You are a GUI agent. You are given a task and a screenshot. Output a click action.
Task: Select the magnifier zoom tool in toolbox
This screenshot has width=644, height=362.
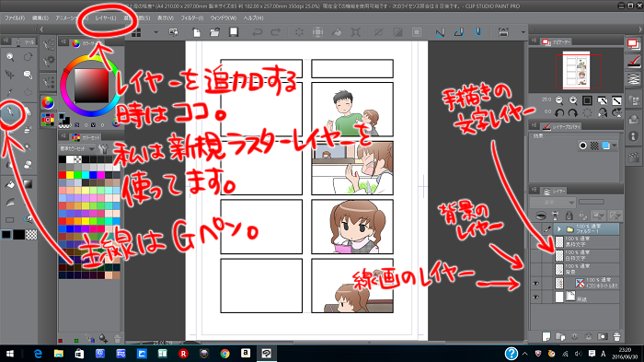(10, 57)
